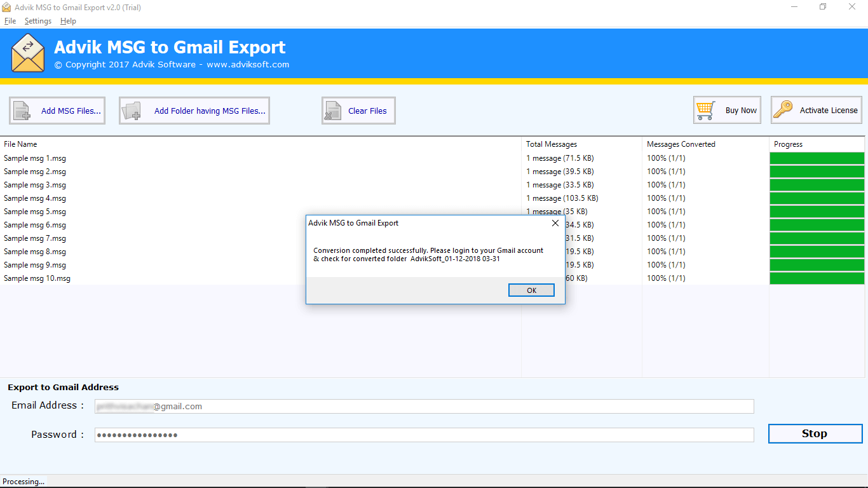Click the Messages Converted column header
The image size is (868, 488).
pyautogui.click(x=681, y=144)
